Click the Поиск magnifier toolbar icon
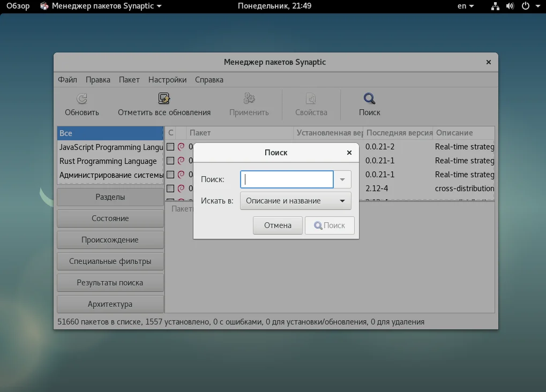546x392 pixels. click(x=369, y=99)
